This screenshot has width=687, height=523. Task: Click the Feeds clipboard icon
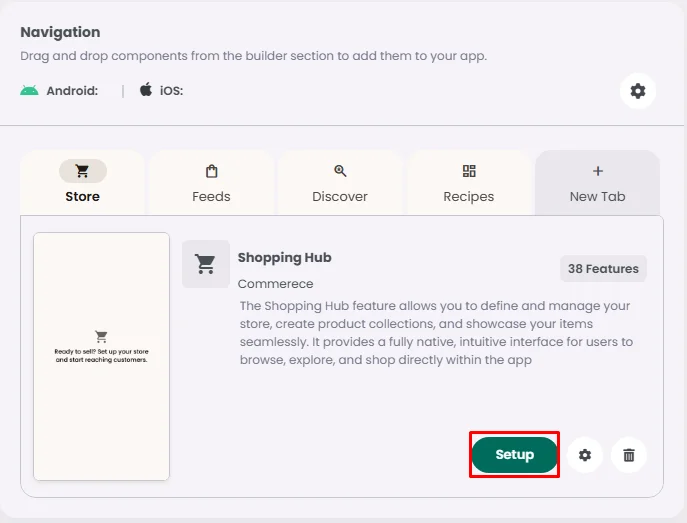[x=211, y=171]
